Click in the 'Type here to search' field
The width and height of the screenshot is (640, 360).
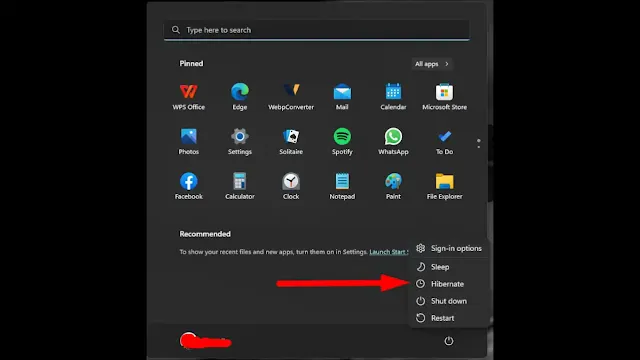coord(316,30)
